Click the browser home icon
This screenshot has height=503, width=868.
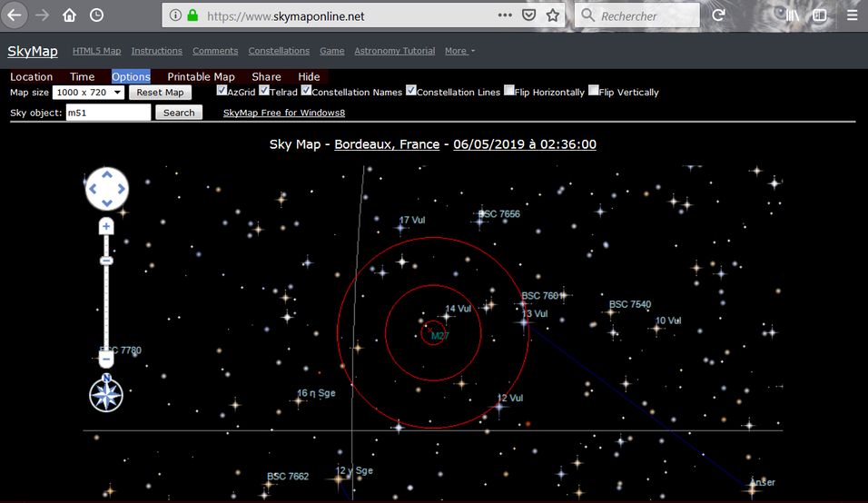[70, 15]
